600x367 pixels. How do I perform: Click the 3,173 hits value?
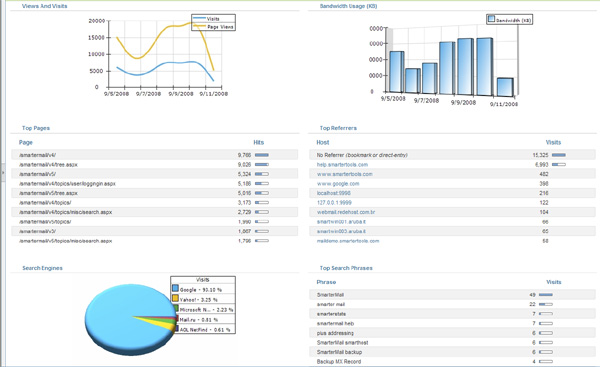coord(244,202)
